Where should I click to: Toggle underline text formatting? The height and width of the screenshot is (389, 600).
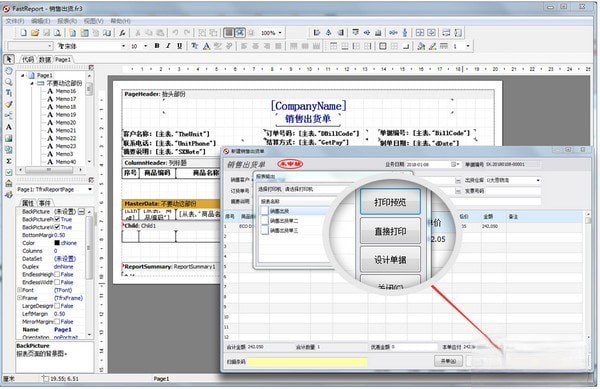[x=179, y=46]
